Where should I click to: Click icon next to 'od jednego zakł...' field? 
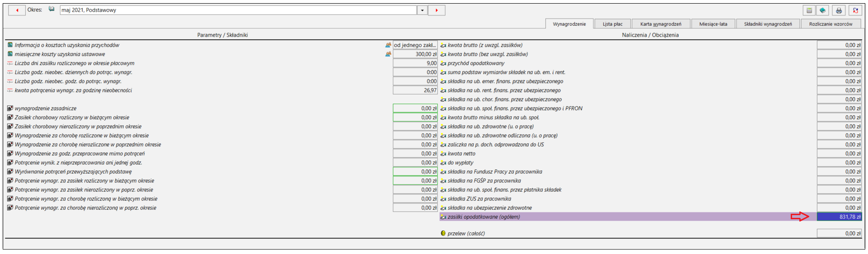click(x=388, y=45)
